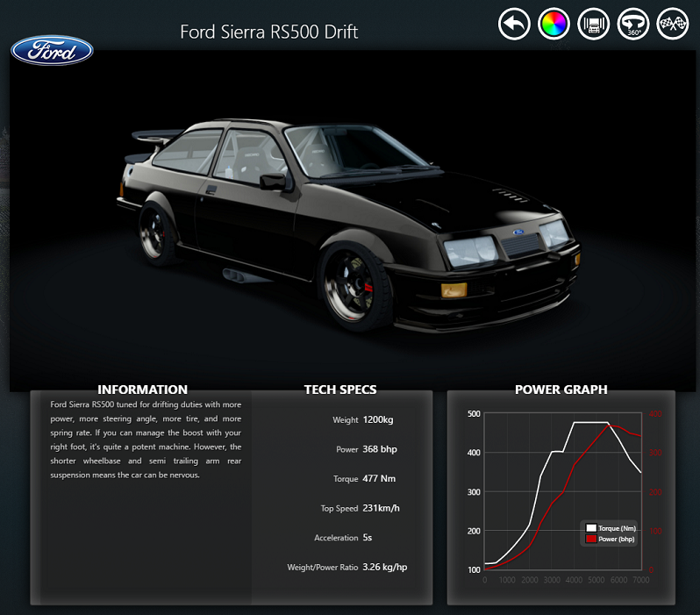This screenshot has height=615, width=700.
Task: Click the Weight value 1200kg
Action: (x=378, y=419)
